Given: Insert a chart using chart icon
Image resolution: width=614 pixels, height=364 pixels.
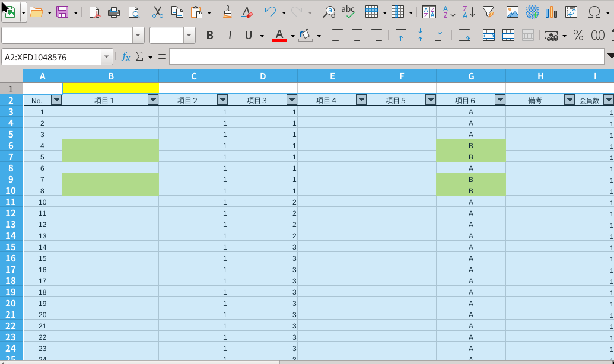Looking at the screenshot, I should click(551, 12).
